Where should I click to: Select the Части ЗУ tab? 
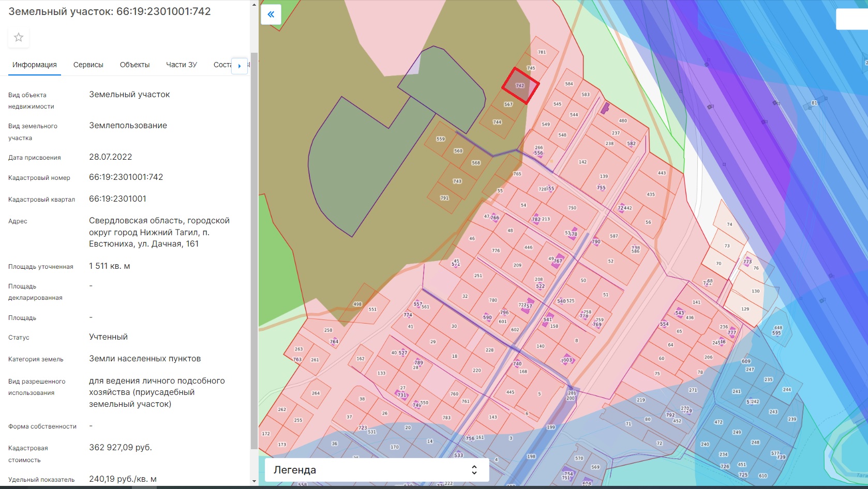pos(181,65)
